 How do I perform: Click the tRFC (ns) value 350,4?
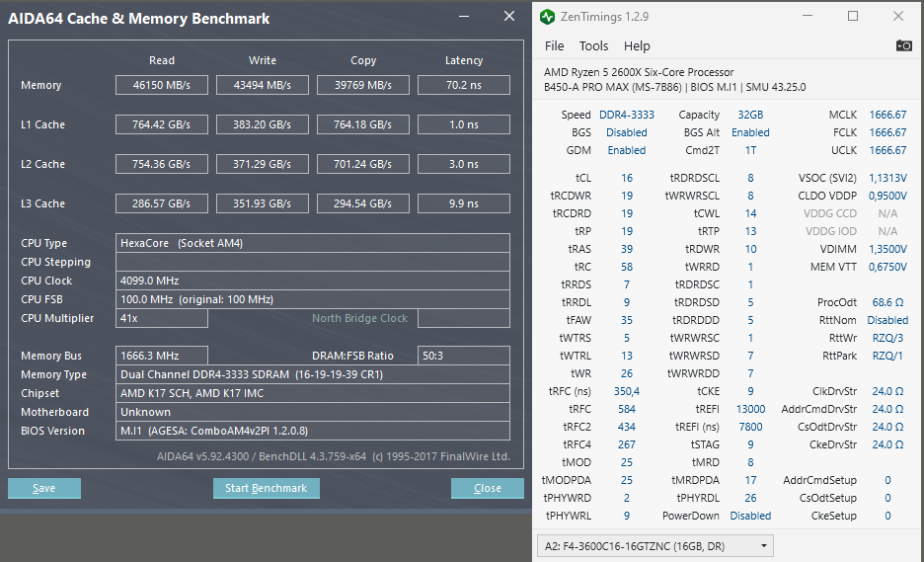[627, 391]
